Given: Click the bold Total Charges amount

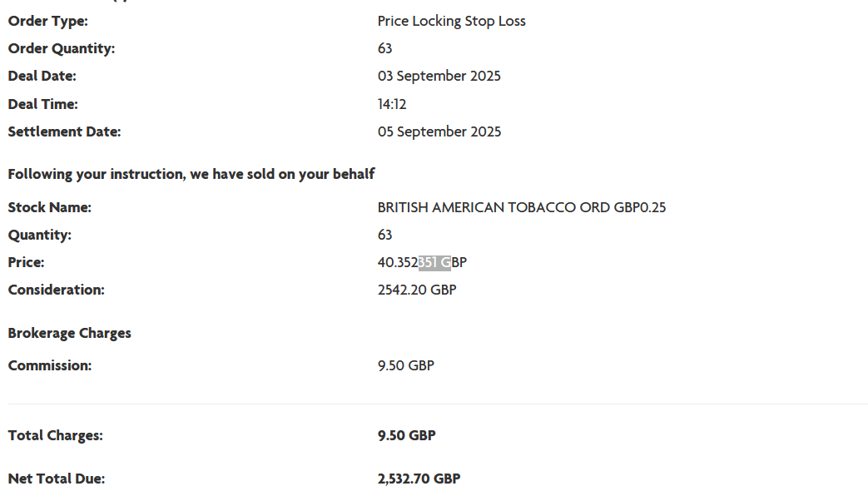Looking at the screenshot, I should [406, 435].
